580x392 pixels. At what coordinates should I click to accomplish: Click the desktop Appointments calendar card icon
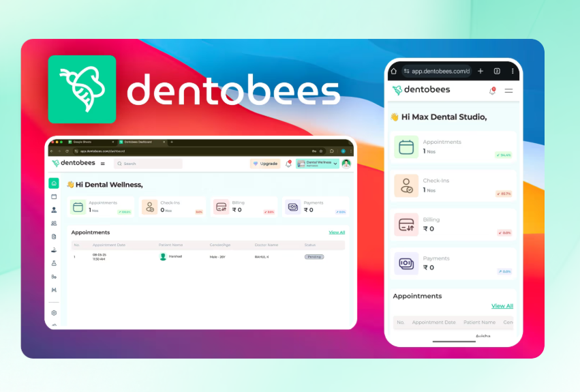click(78, 207)
